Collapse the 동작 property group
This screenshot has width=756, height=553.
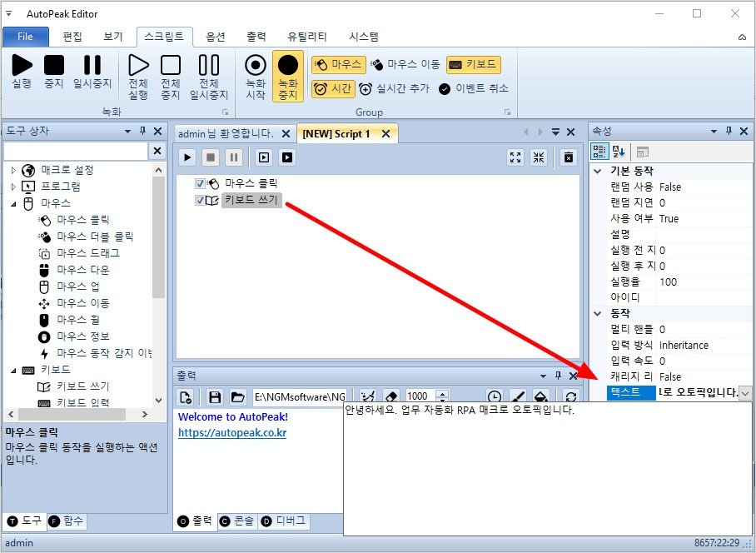coord(598,313)
